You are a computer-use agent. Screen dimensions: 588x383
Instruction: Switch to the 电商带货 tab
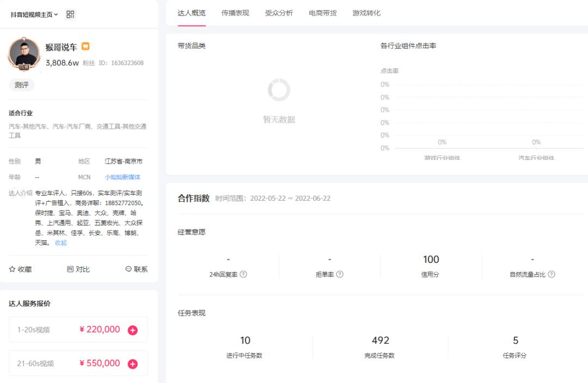tap(322, 13)
